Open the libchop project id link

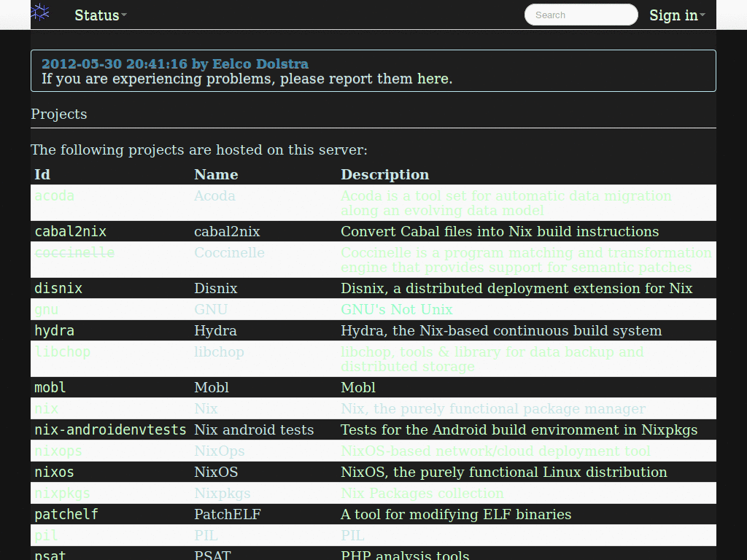pyautogui.click(x=63, y=351)
